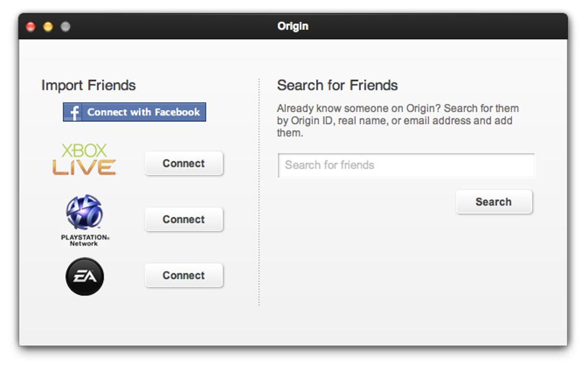Click the PlayStation Network sphere logo
588x371 pixels.
pos(84,212)
